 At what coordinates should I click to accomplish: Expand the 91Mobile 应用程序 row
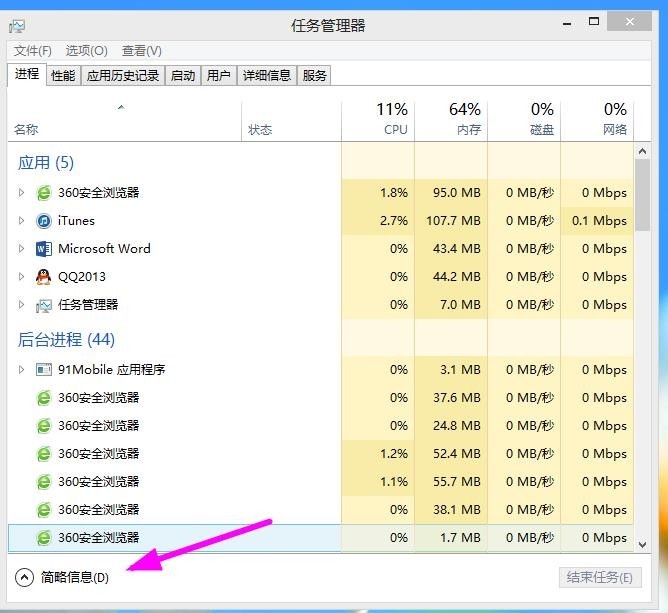tap(21, 369)
